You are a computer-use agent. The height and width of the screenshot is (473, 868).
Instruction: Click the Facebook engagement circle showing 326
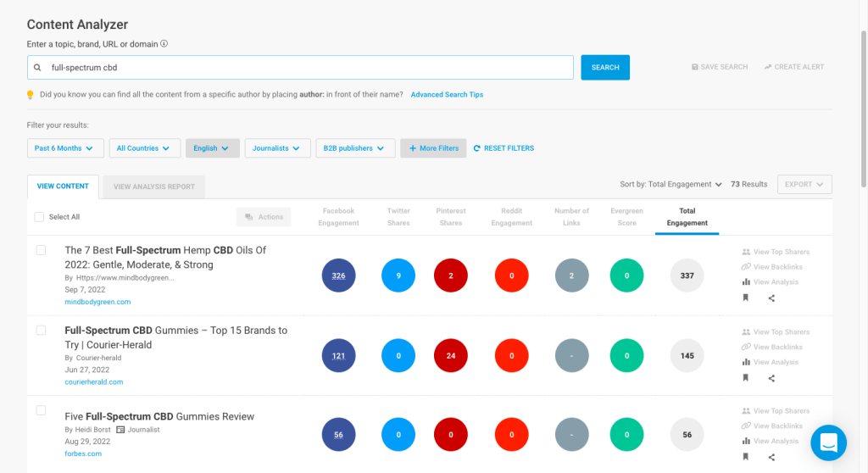338,275
